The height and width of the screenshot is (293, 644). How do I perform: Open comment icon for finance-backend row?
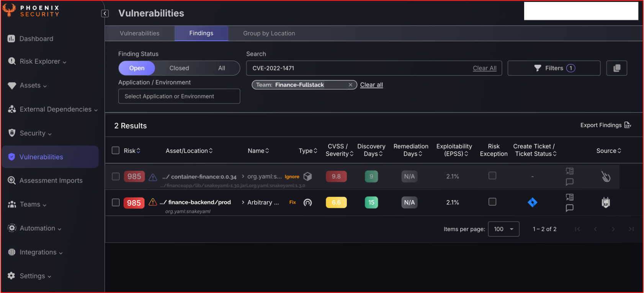point(570,208)
